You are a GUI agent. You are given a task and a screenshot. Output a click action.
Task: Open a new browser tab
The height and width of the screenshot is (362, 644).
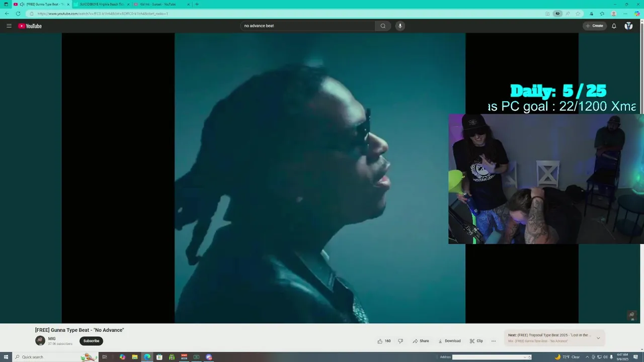(x=197, y=4)
